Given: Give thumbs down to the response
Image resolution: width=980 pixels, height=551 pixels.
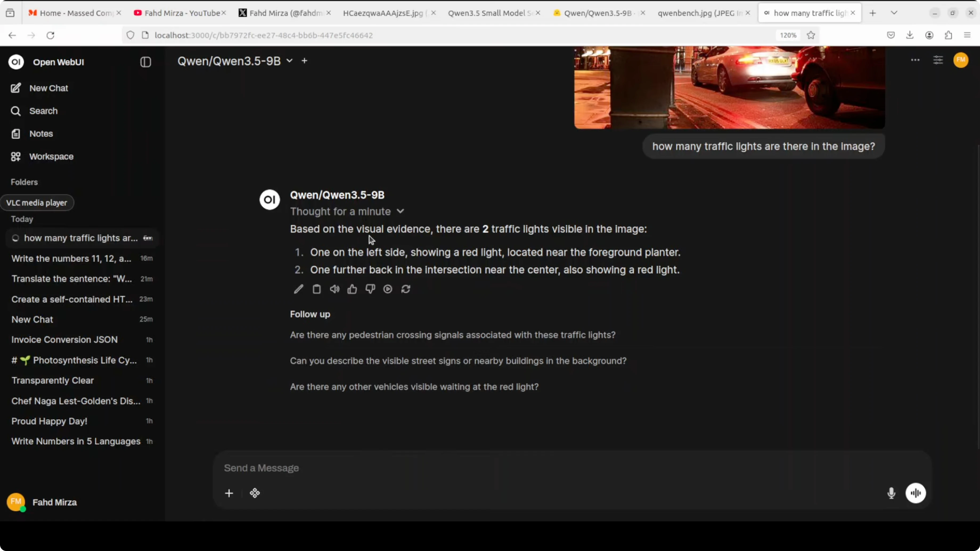Looking at the screenshot, I should pos(370,289).
